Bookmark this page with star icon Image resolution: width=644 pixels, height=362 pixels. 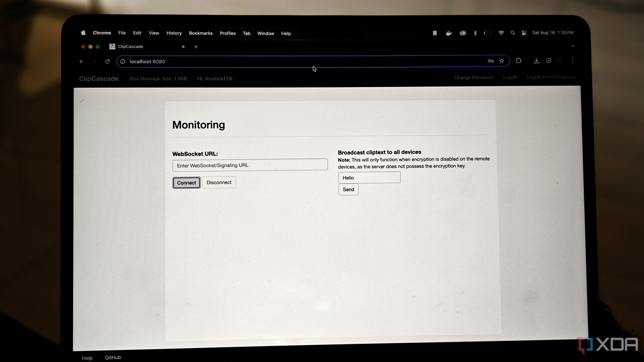click(501, 61)
